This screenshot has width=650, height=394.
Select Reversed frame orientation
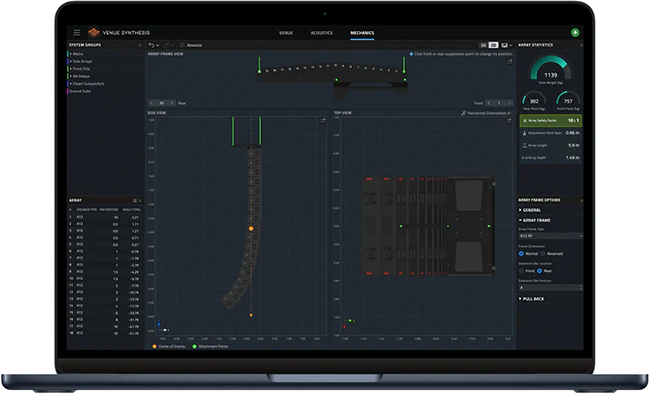543,253
